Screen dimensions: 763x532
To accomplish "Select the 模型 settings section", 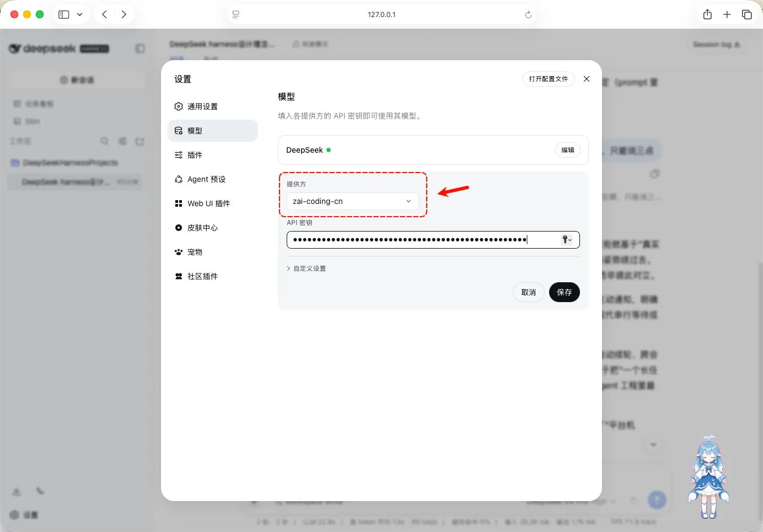I will click(213, 131).
